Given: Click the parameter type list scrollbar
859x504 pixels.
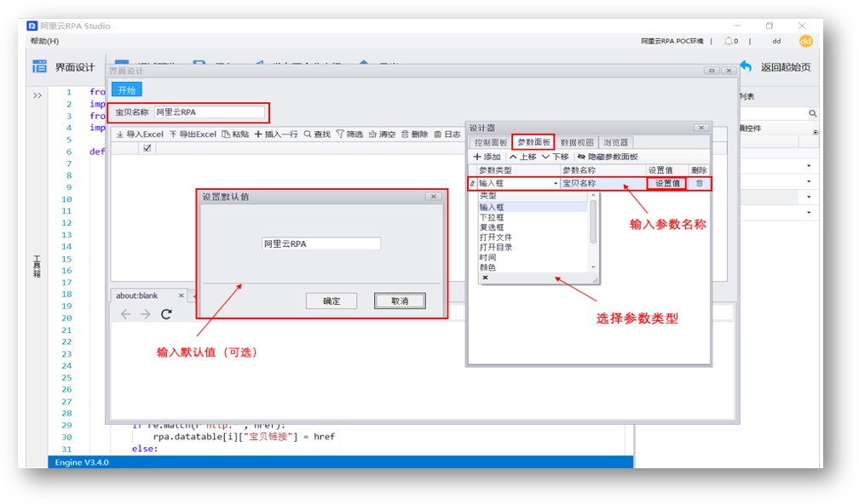Looking at the screenshot, I should tap(593, 222).
